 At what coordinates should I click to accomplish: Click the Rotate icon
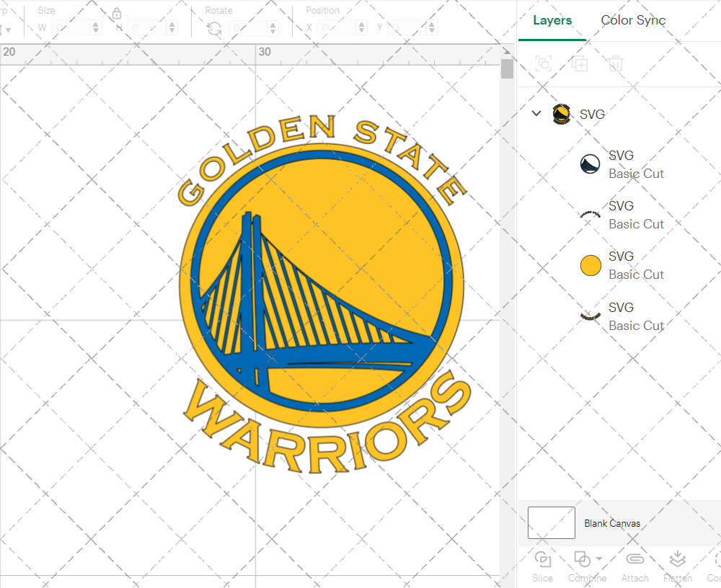click(x=214, y=29)
